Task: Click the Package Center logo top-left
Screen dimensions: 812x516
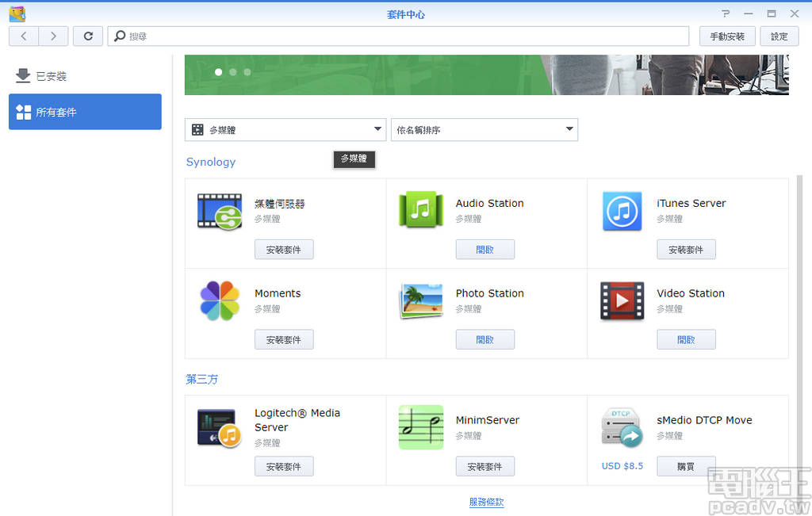Action: tap(17, 13)
